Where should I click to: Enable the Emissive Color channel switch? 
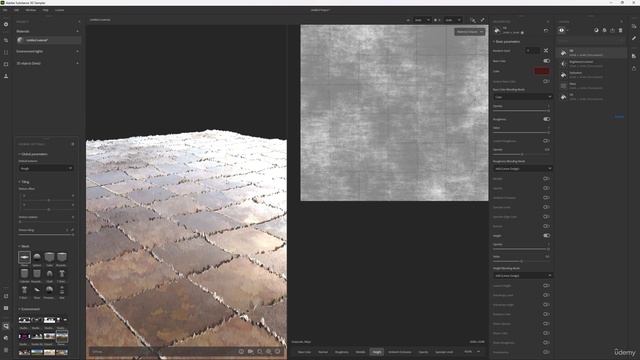tap(547, 314)
